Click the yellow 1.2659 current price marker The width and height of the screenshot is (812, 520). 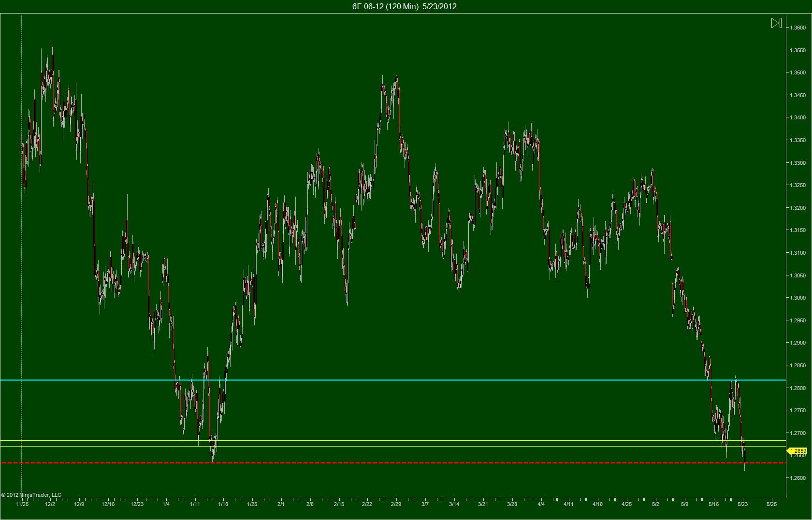coord(797,451)
